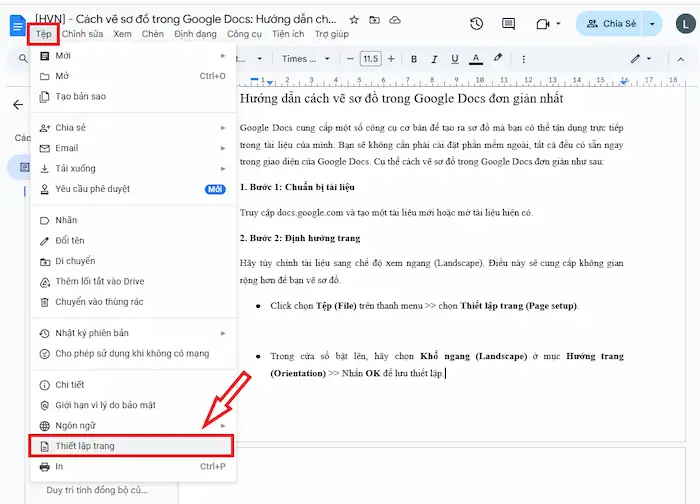This screenshot has height=504, width=700.
Task: Open the comments panel icon
Action: point(508,24)
